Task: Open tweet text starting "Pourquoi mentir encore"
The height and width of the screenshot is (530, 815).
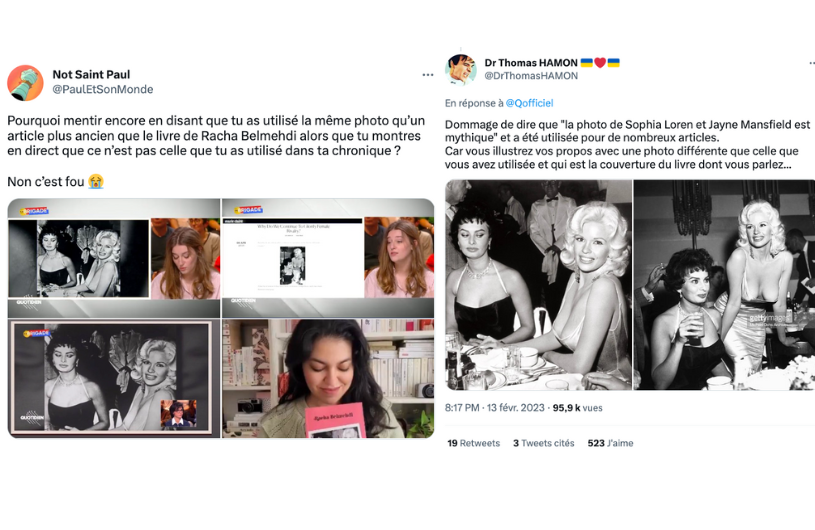Action: (x=216, y=136)
